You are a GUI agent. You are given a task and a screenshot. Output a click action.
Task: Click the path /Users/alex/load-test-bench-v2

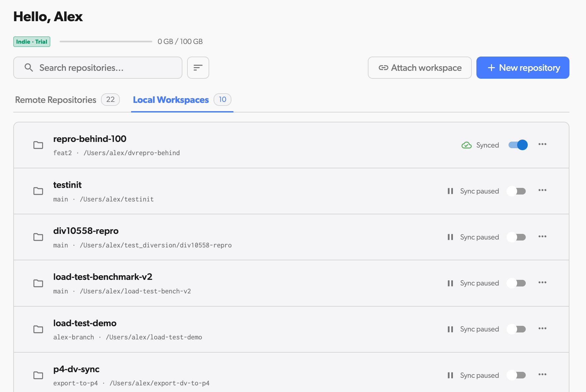tap(135, 291)
